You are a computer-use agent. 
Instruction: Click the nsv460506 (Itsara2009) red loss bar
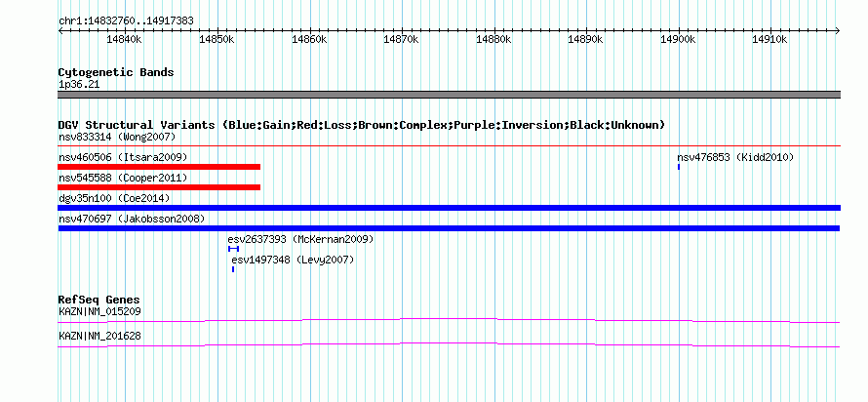[159, 167]
